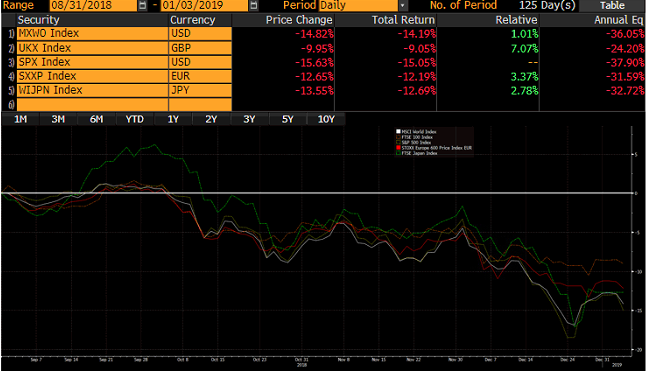The image size is (648, 371).
Task: Expand the Period Daily dropdown arrow
Action: pos(403,5)
